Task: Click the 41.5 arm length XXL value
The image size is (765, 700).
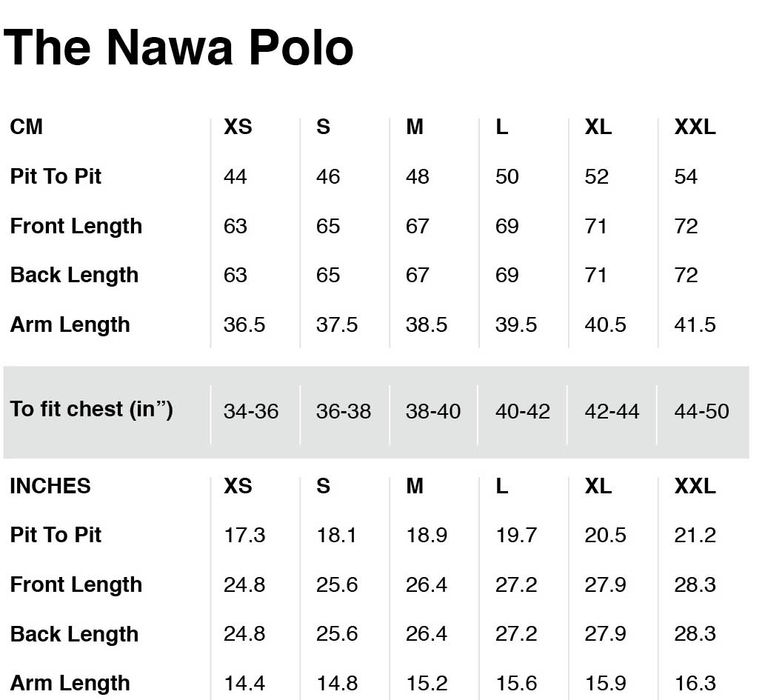Action: [x=695, y=325]
